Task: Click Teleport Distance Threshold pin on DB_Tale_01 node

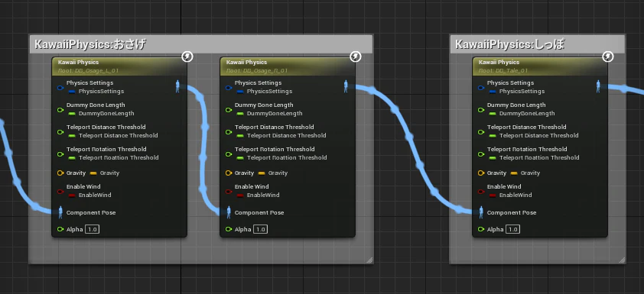Action: [481, 131]
